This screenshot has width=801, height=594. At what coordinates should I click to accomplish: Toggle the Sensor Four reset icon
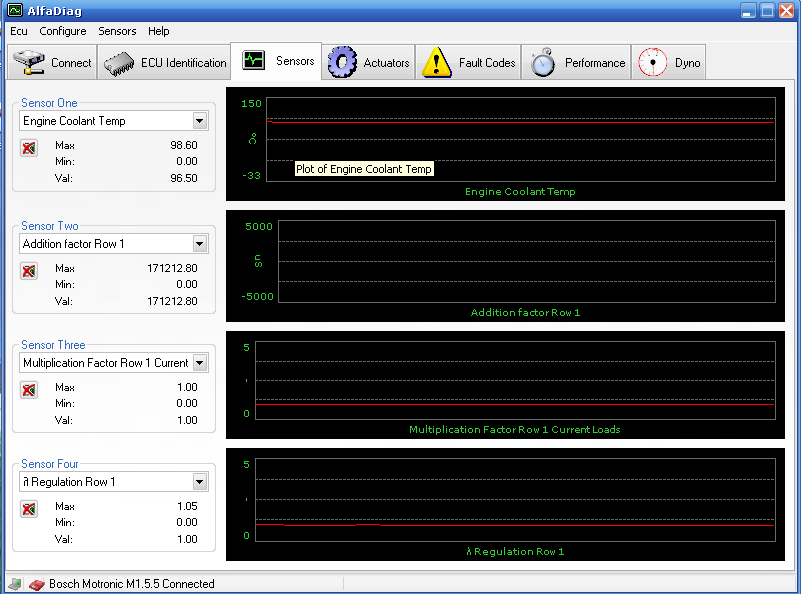tap(29, 509)
